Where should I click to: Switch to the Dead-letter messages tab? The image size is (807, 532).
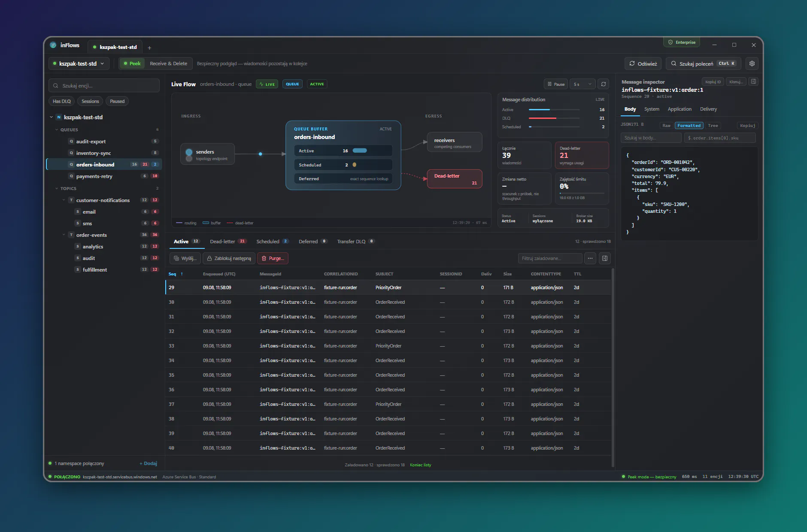[x=228, y=242]
